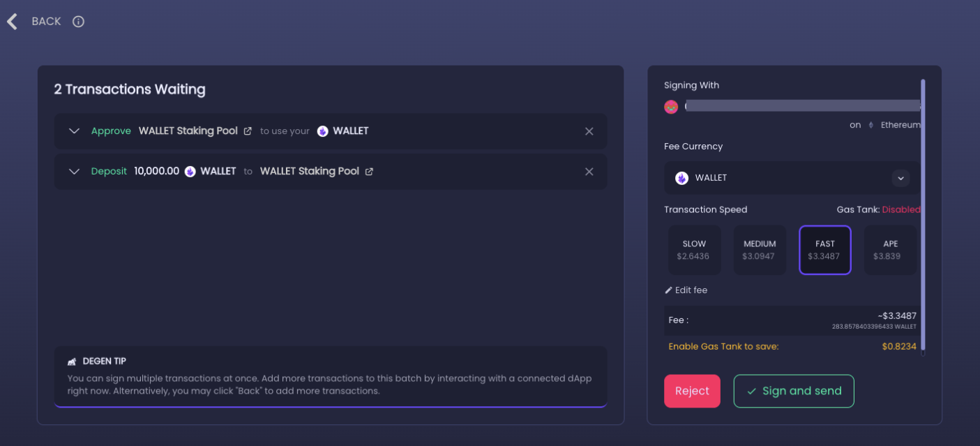Click the Reject button

point(692,391)
